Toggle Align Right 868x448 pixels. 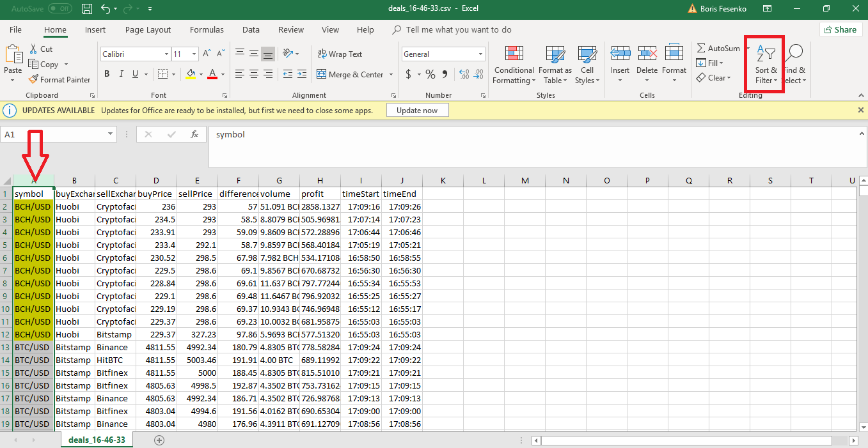269,74
